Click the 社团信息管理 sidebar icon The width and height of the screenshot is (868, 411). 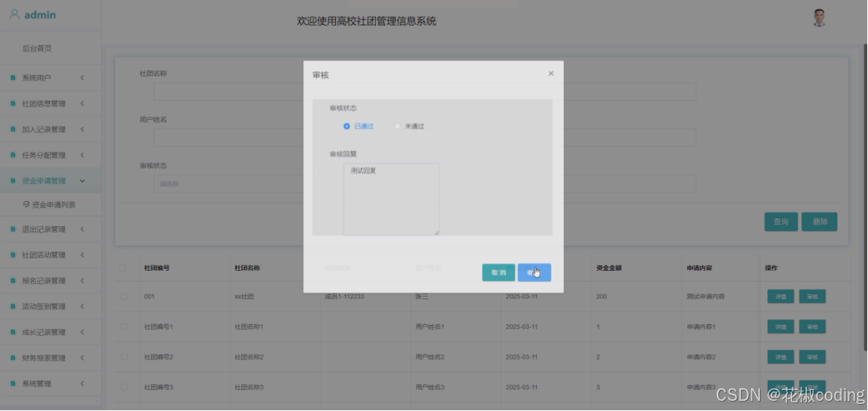(13, 103)
